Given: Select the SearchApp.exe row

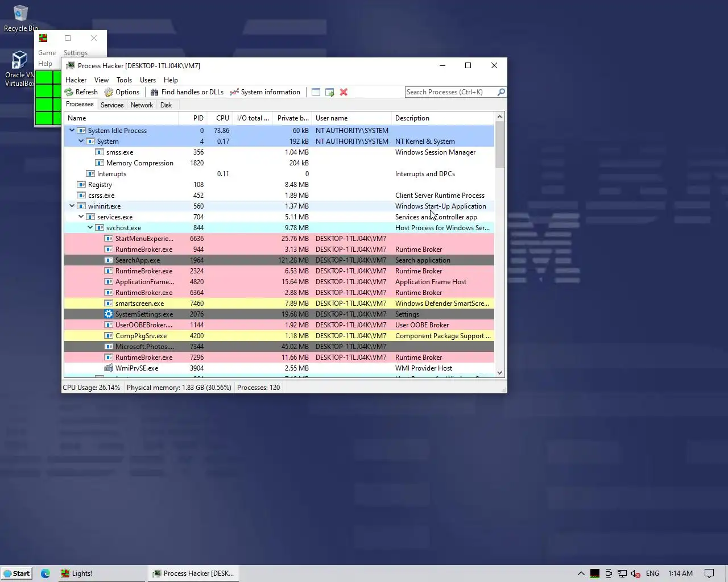Looking at the screenshot, I should [x=279, y=260].
